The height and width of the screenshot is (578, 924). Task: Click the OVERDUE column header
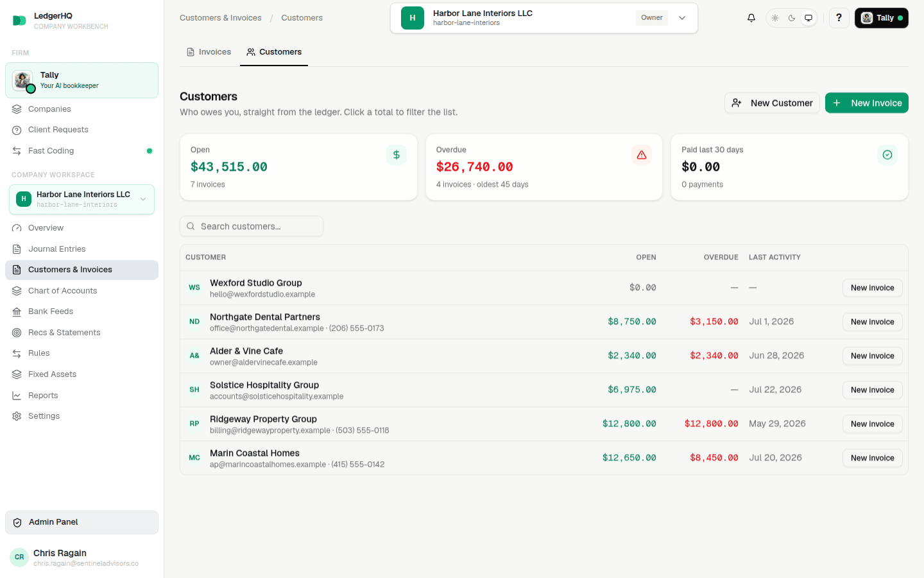721,258
